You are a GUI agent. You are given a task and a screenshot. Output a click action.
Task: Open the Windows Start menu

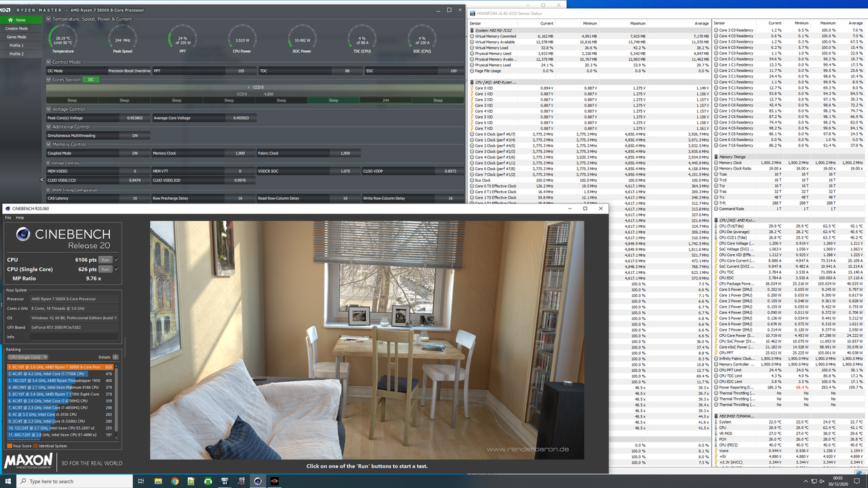pos(7,481)
